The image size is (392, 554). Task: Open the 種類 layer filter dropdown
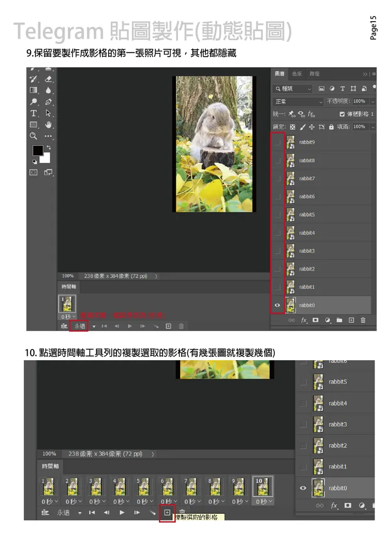coord(293,88)
